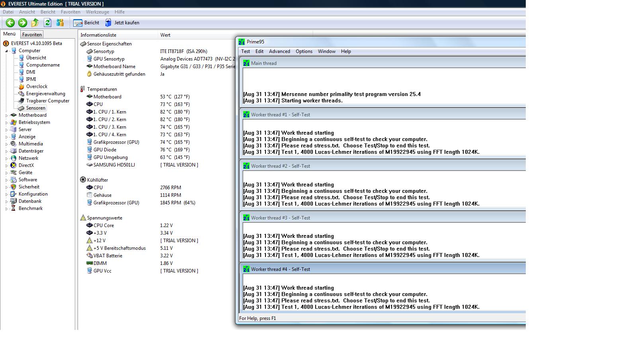The image size is (644, 349).
Task: Open the Werkzeuge menu
Action: 98,12
